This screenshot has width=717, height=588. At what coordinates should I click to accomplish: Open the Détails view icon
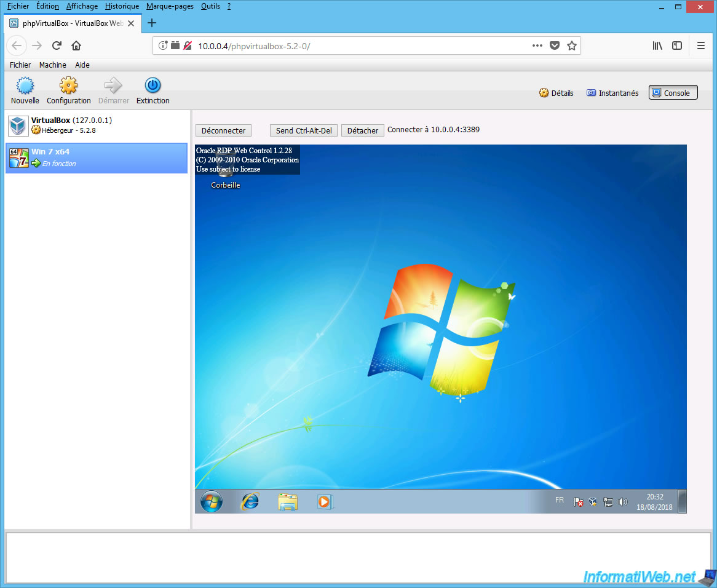coord(555,93)
